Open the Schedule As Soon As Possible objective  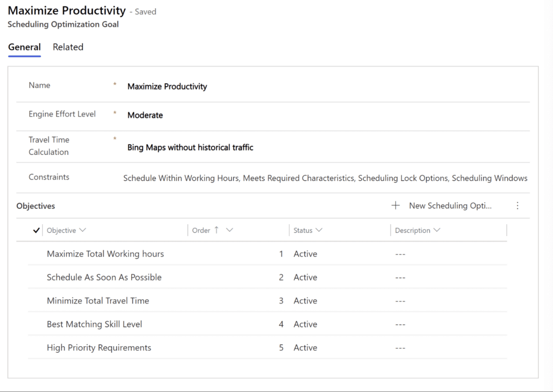[104, 277]
